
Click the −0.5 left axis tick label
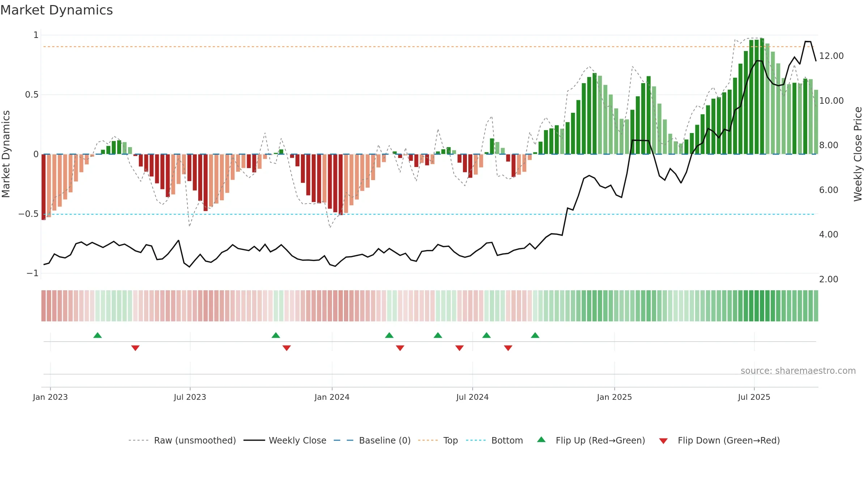point(29,214)
